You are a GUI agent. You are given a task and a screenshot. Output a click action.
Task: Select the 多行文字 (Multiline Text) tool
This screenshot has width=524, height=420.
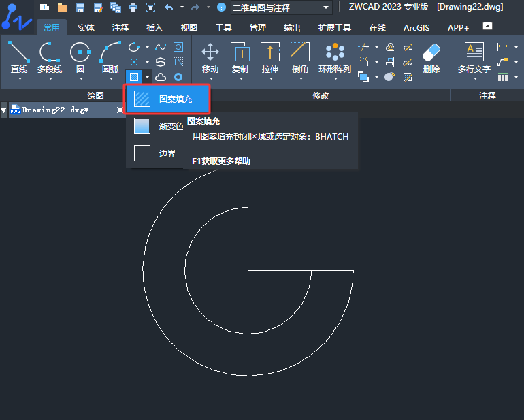pos(474,57)
